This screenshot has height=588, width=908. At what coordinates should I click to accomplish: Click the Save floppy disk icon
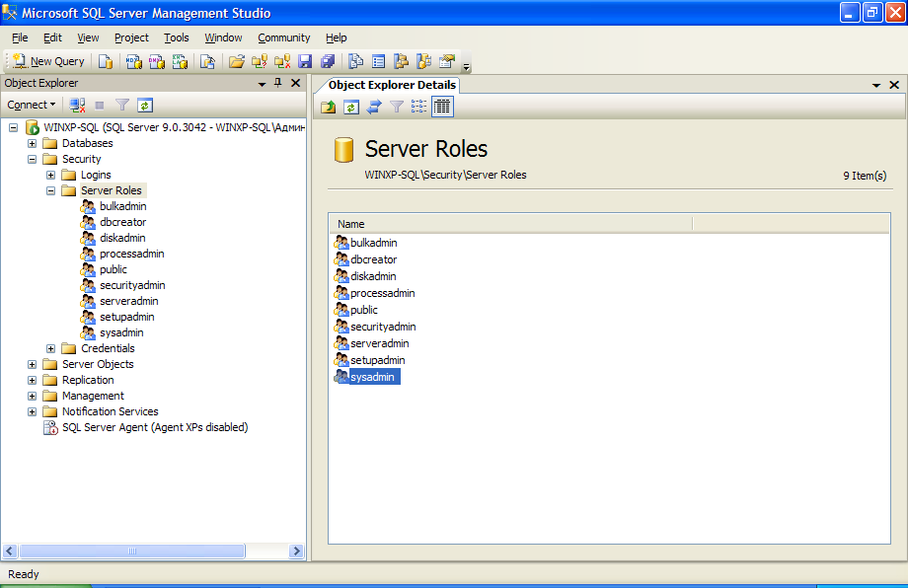coord(305,61)
